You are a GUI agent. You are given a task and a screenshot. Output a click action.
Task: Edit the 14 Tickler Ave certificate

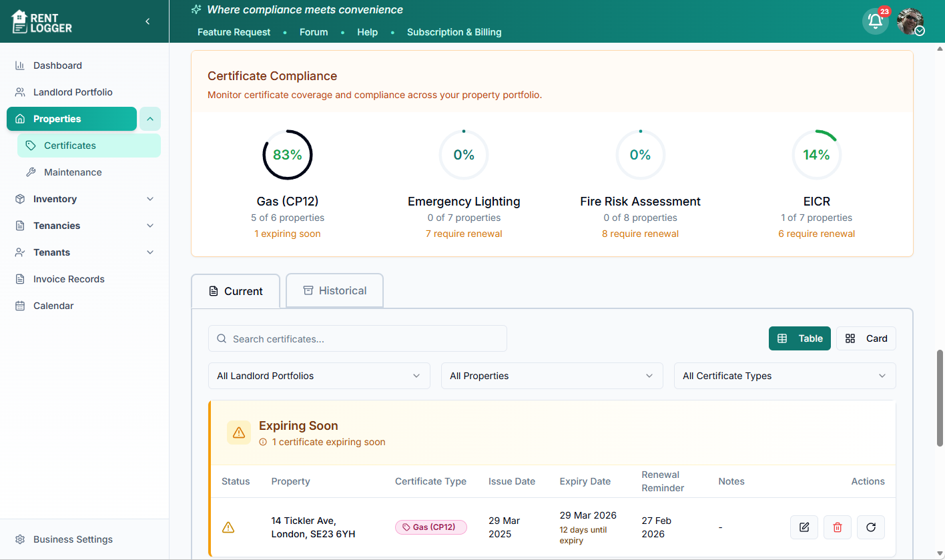[804, 527]
